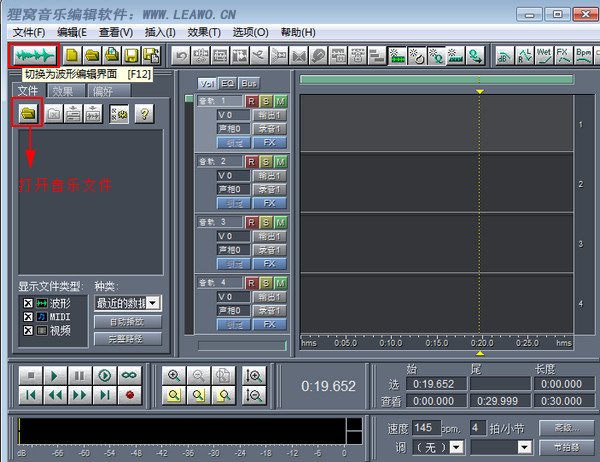Click the help question mark icon in file panel
This screenshot has height=462, width=600.
coord(145,114)
